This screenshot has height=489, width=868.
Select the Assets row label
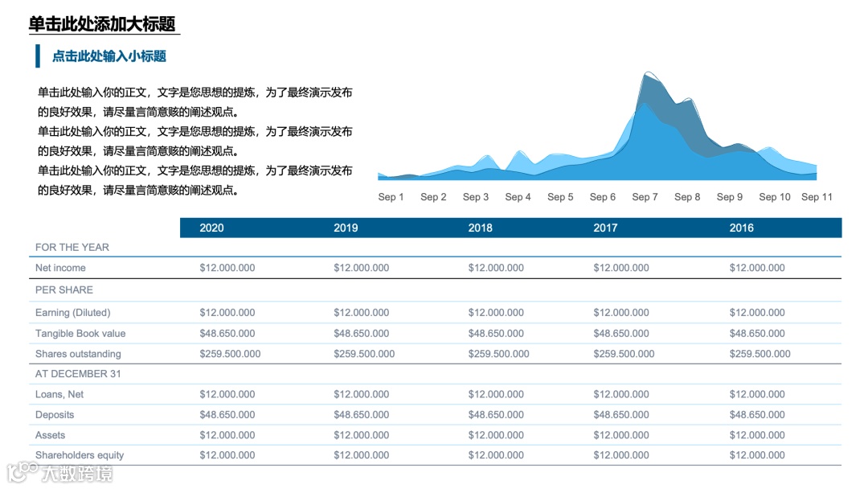pos(50,435)
